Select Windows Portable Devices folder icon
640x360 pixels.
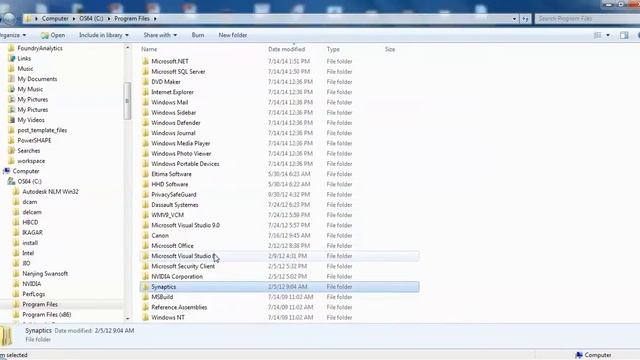[145, 164]
